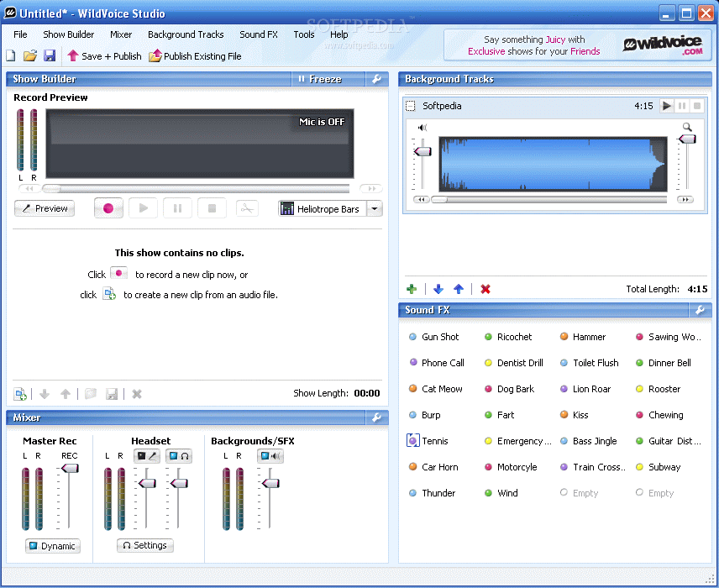719x588 pixels.
Task: Click the Master Rec REC level slider
Action: 70,468
